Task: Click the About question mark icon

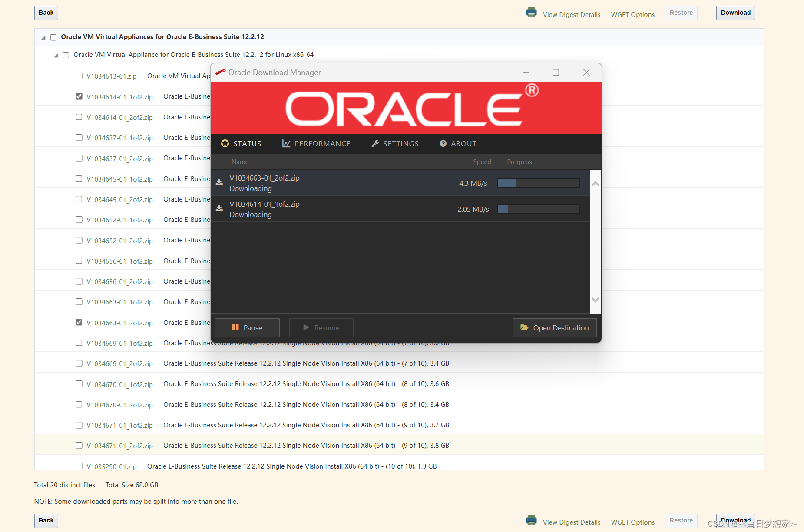Action: point(443,143)
